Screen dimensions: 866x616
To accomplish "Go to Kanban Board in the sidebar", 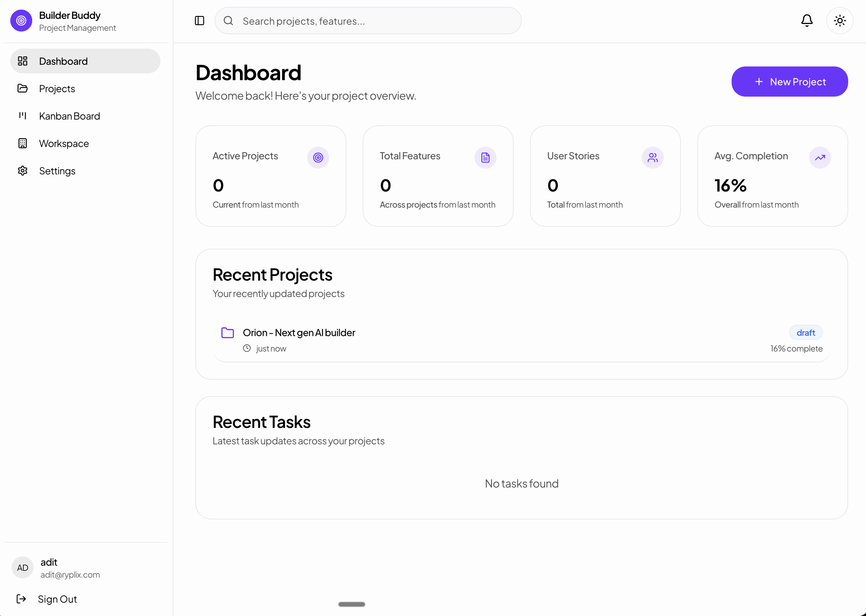I will (70, 116).
